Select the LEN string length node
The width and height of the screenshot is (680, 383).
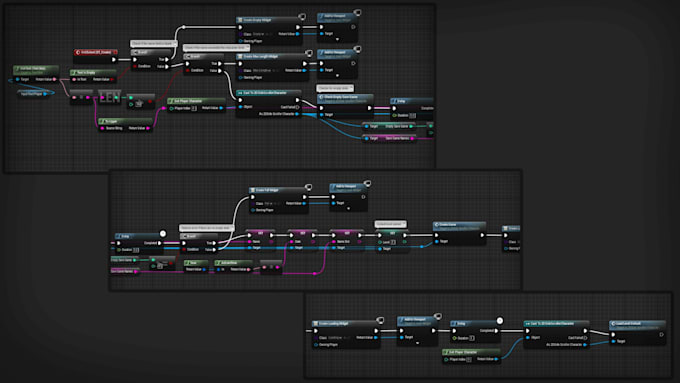coord(109,98)
